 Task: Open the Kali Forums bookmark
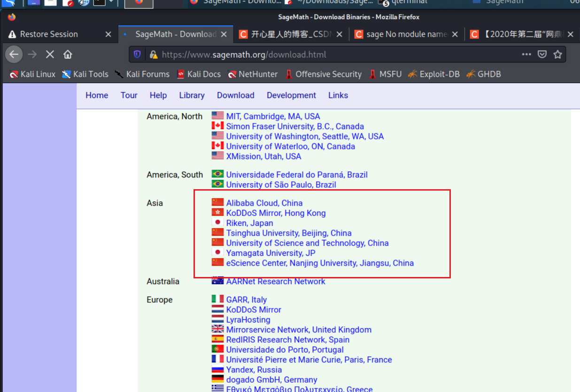[142, 74]
